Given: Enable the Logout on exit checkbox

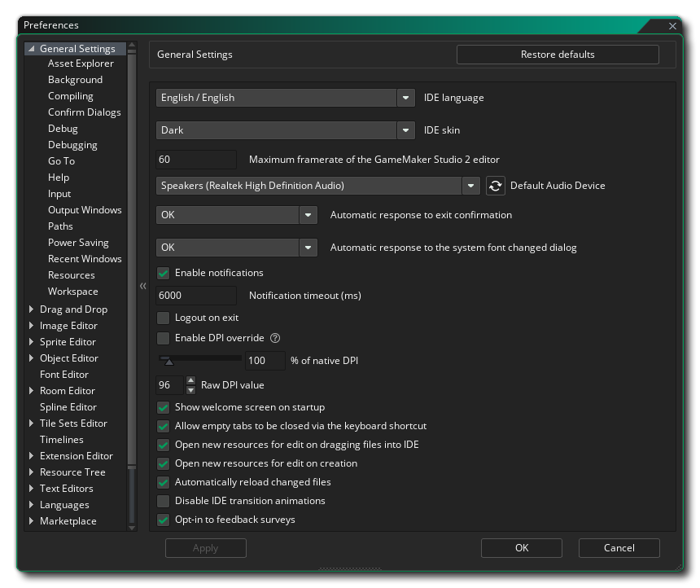Looking at the screenshot, I should click(x=164, y=318).
